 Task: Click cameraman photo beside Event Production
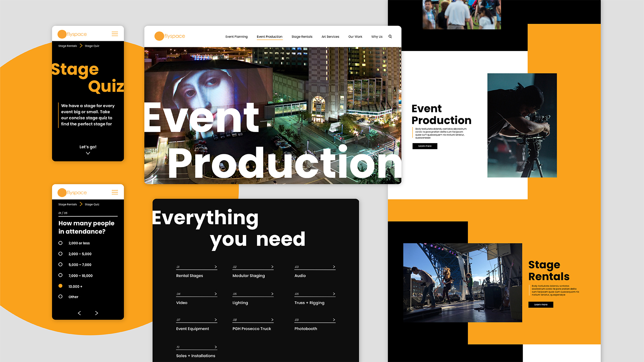point(522,125)
